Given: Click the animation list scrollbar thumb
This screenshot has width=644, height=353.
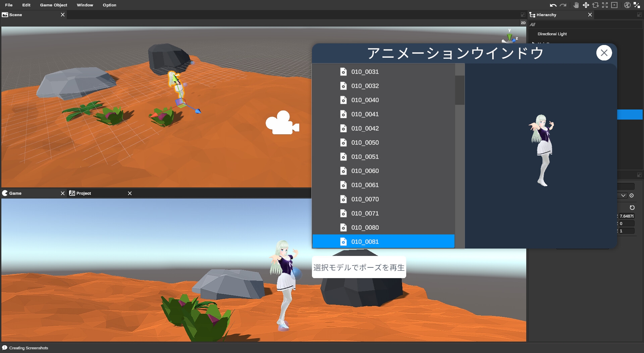Looking at the screenshot, I should (x=460, y=90).
